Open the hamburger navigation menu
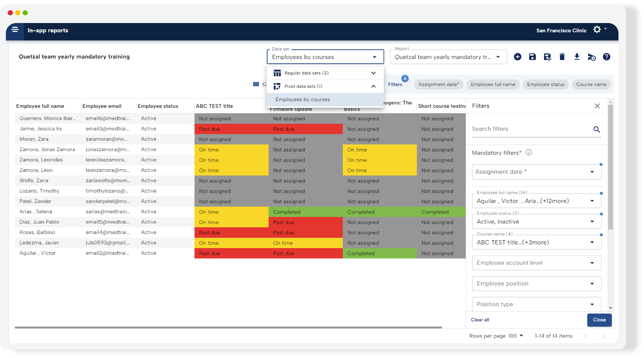The image size is (644, 358). (15, 29)
